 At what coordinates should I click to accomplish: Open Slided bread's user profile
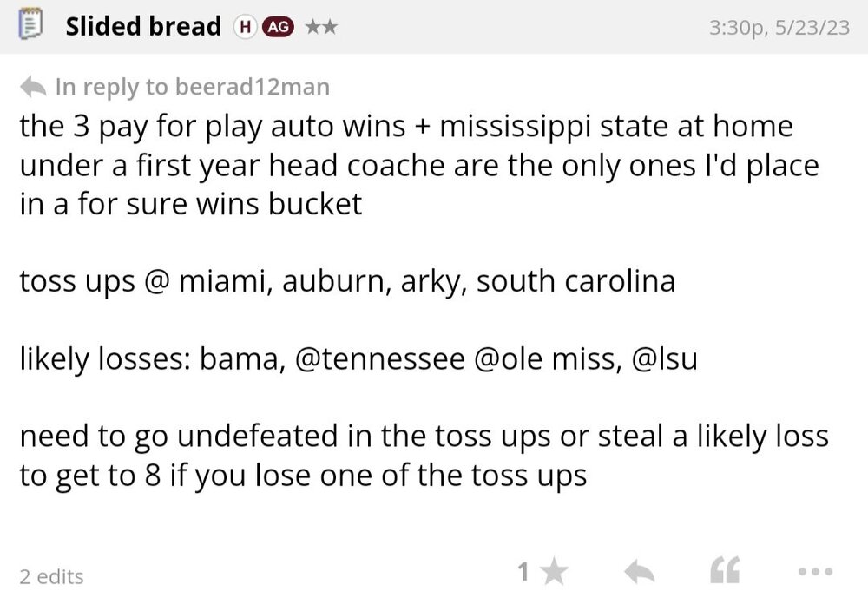[x=143, y=26]
